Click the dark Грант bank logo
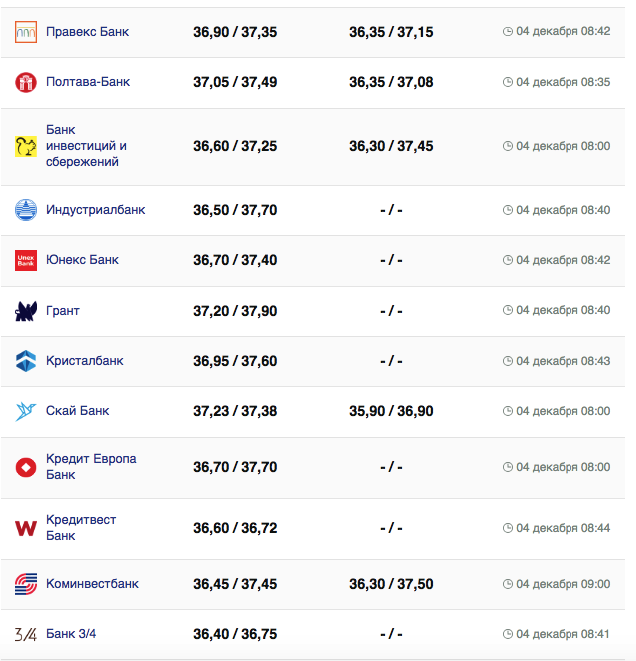636x661 pixels. click(x=26, y=311)
